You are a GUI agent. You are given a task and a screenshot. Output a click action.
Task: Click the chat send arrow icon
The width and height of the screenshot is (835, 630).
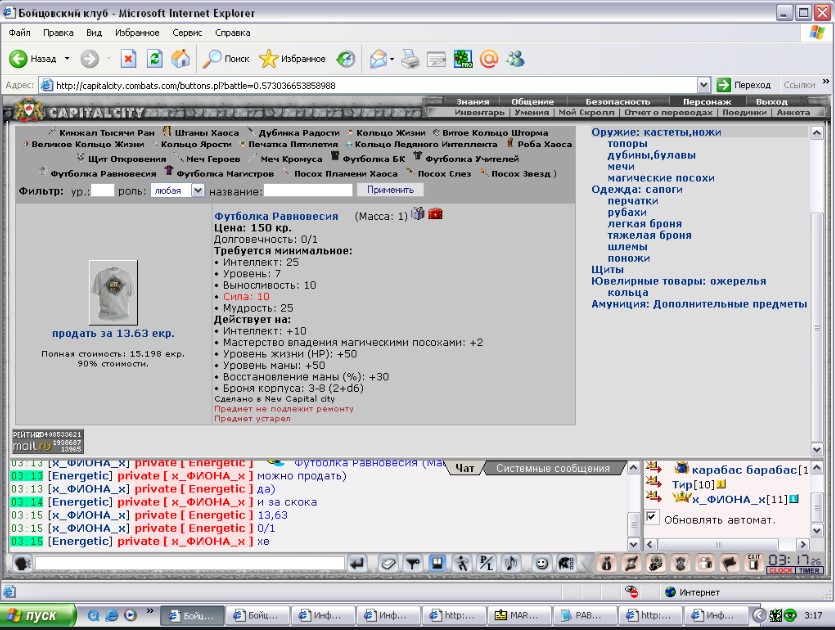click(x=357, y=563)
